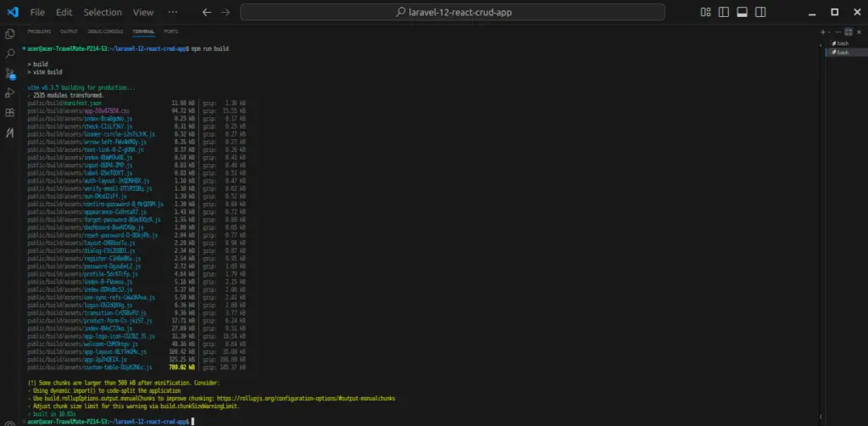Open the Explorer view in activity bar

[9, 34]
